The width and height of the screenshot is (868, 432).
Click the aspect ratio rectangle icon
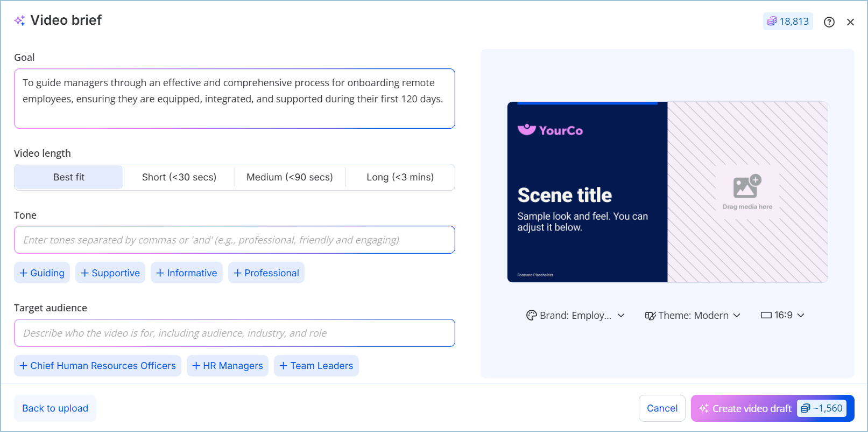pyautogui.click(x=766, y=315)
